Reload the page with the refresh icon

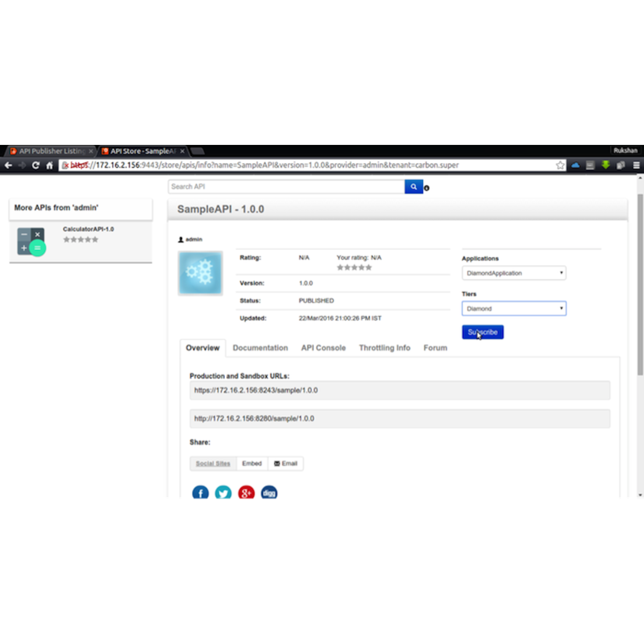tap(36, 165)
